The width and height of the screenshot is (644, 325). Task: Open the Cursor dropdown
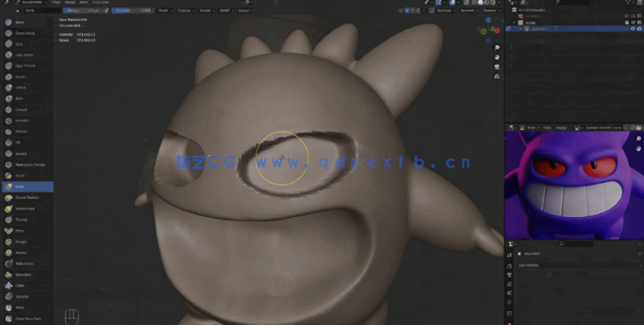pos(245,10)
